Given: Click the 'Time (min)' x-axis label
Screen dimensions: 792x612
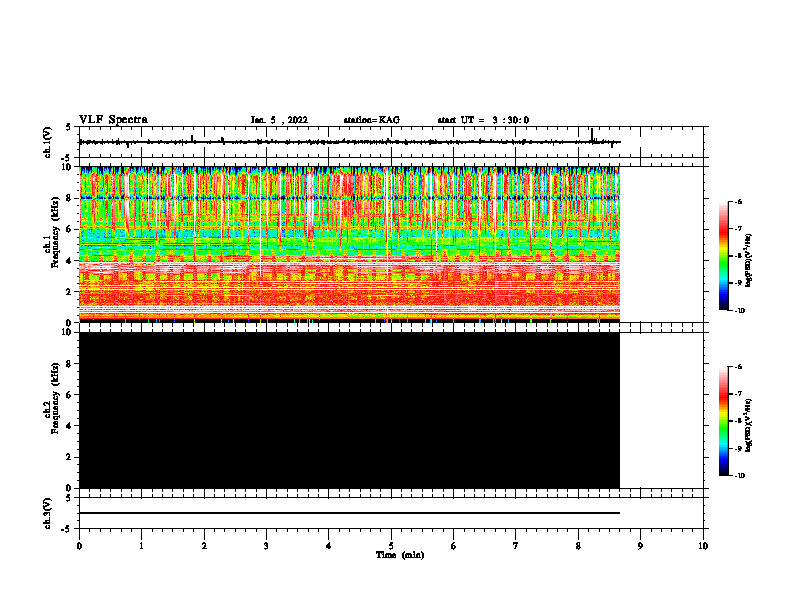Looking at the screenshot, I should point(400,555).
